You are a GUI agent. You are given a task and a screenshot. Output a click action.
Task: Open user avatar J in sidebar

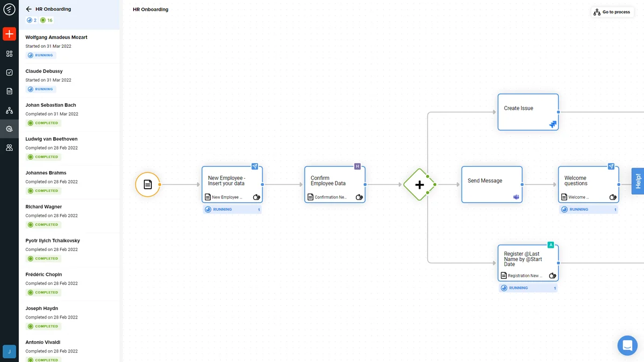click(x=9, y=351)
